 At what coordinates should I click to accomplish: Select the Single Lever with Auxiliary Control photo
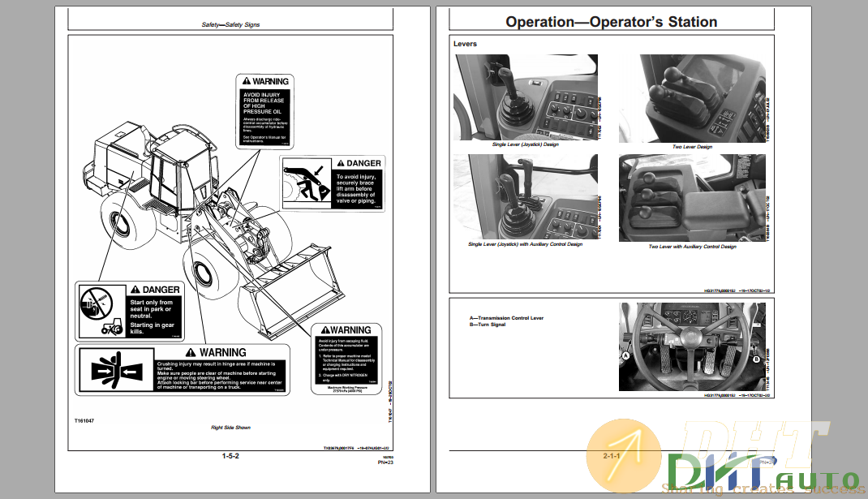coord(526,197)
